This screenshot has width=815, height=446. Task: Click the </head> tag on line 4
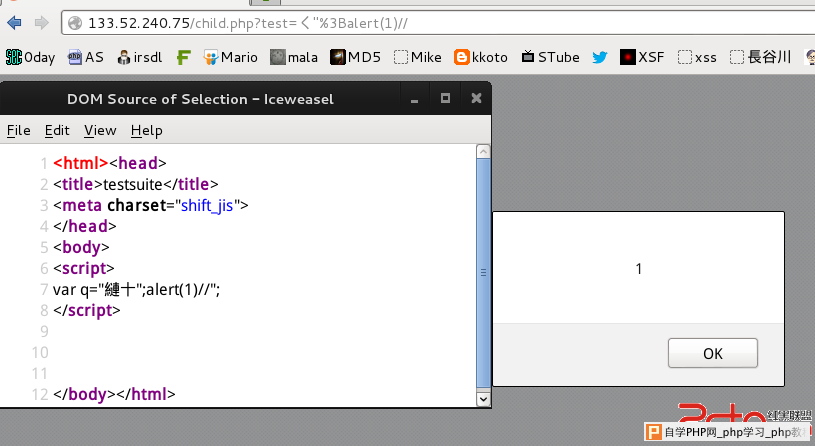(85, 226)
